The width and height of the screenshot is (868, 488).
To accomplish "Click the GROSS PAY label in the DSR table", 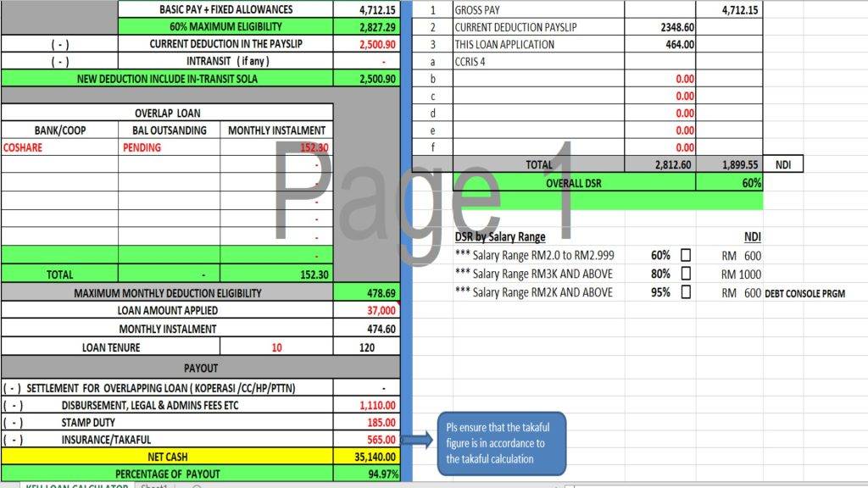I will (x=538, y=9).
